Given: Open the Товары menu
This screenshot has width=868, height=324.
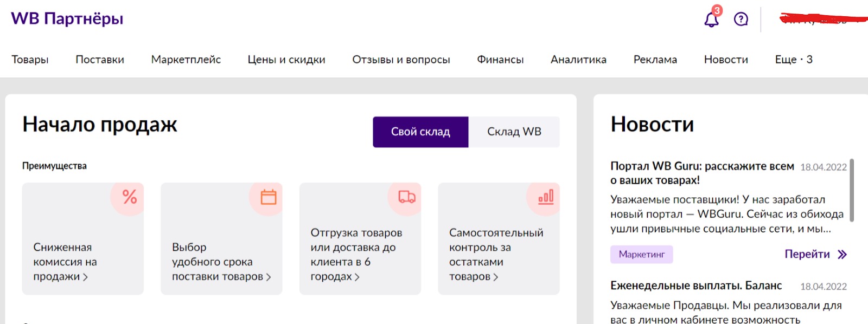Looking at the screenshot, I should coord(30,60).
